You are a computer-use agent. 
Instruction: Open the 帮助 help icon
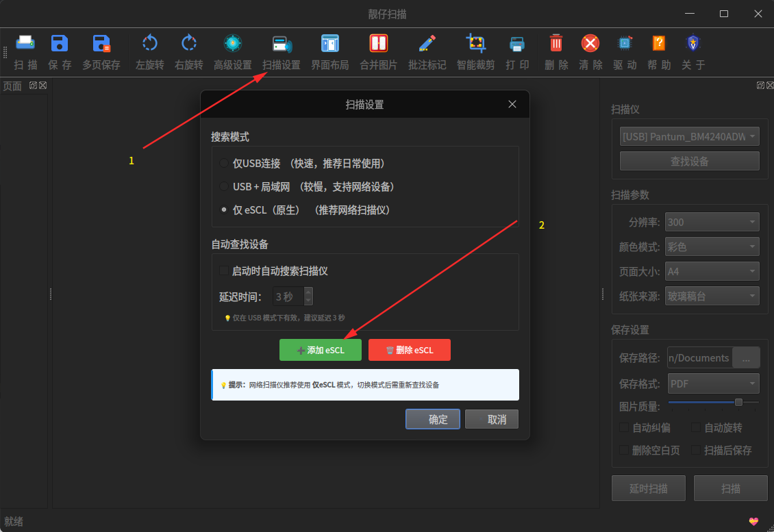click(x=658, y=43)
